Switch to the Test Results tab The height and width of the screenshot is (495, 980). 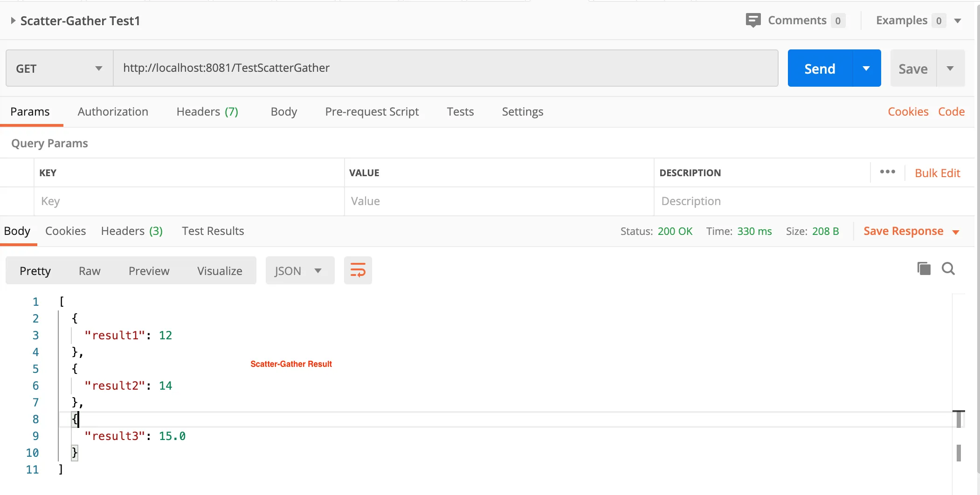213,231
